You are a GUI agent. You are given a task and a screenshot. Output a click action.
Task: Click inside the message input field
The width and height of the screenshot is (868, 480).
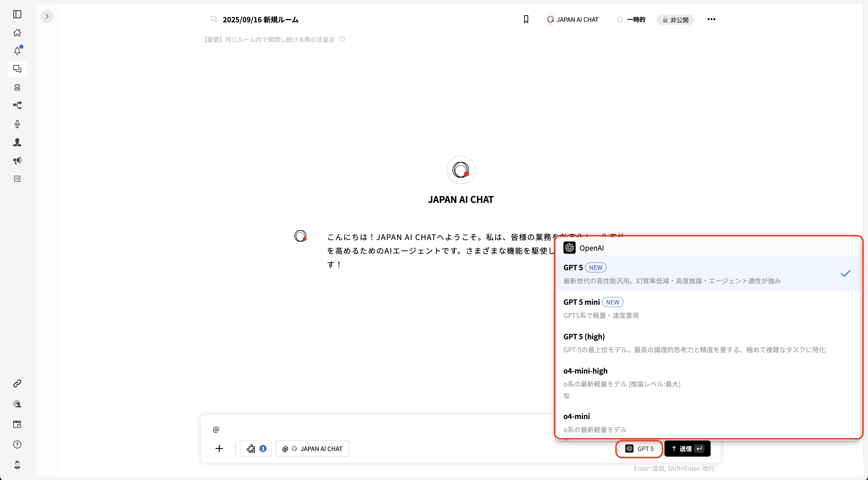pyautogui.click(x=371, y=429)
